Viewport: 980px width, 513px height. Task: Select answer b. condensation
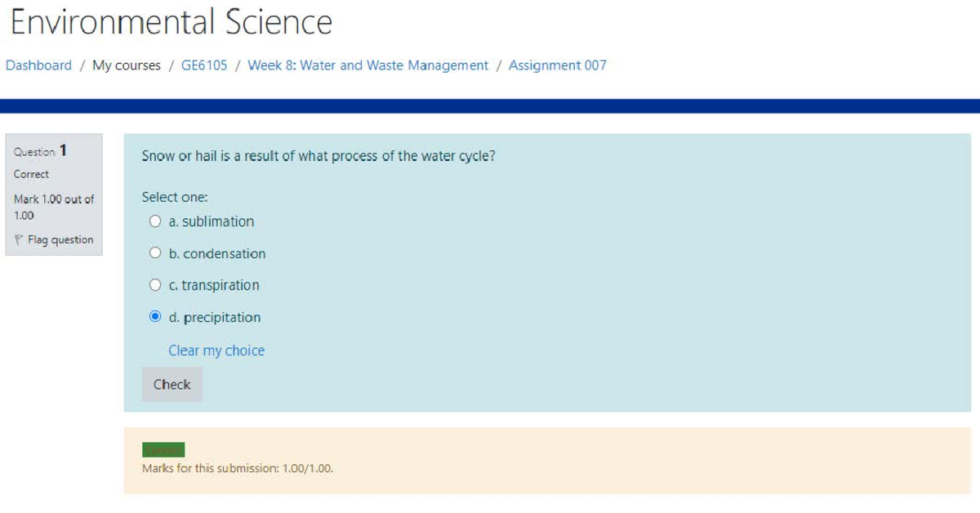[155, 253]
